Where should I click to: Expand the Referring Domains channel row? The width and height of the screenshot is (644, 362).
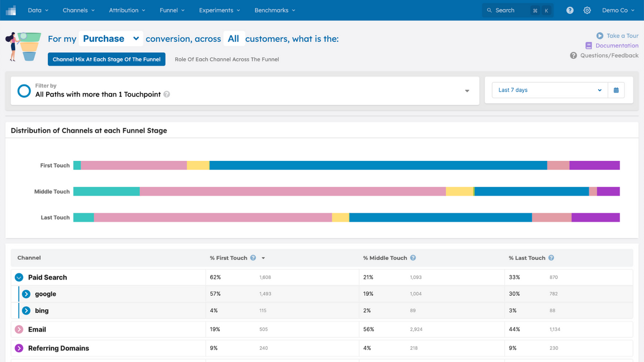point(19,348)
